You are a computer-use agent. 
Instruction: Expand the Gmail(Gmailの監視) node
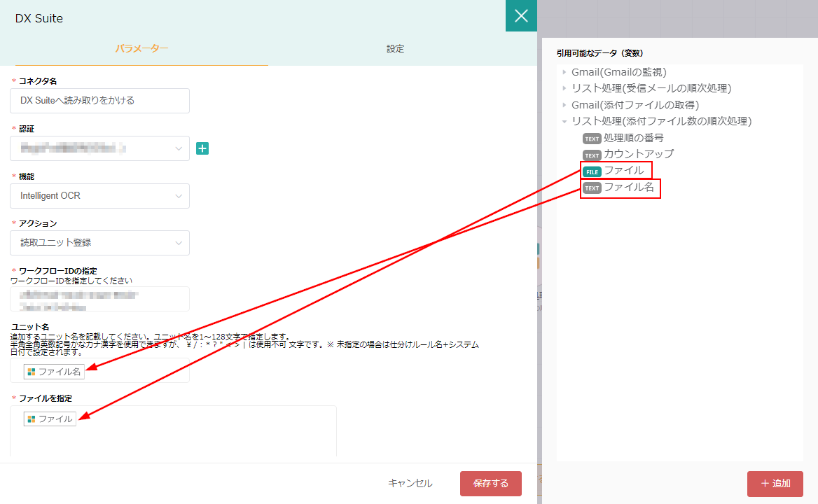coord(564,72)
